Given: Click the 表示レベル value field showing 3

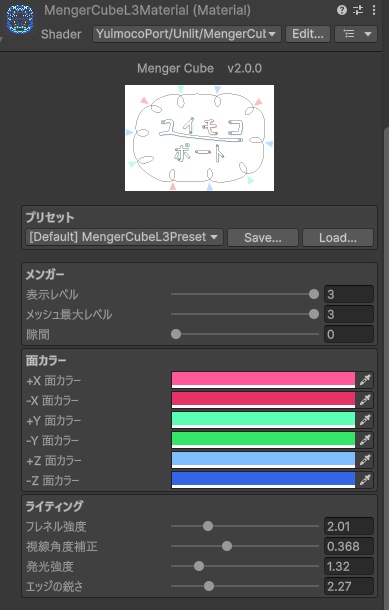Looking at the screenshot, I should point(349,294).
